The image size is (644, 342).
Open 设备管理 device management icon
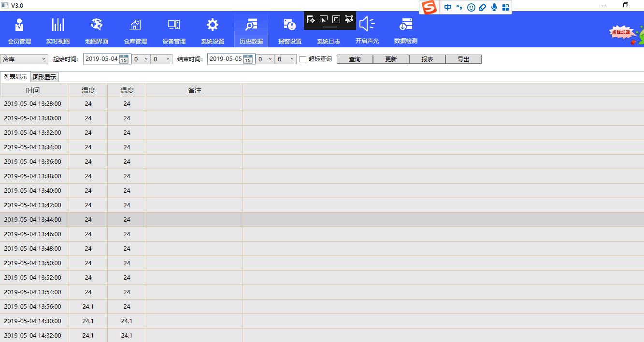pyautogui.click(x=174, y=25)
